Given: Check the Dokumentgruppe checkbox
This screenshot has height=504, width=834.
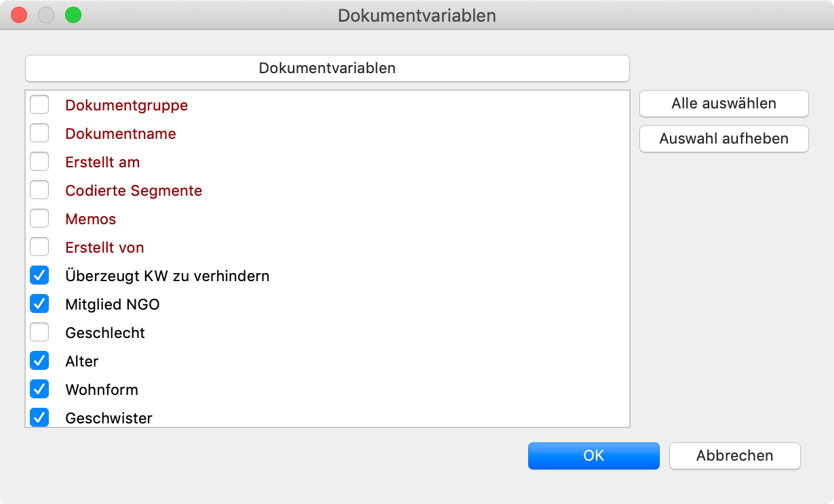Looking at the screenshot, I should pyautogui.click(x=39, y=105).
